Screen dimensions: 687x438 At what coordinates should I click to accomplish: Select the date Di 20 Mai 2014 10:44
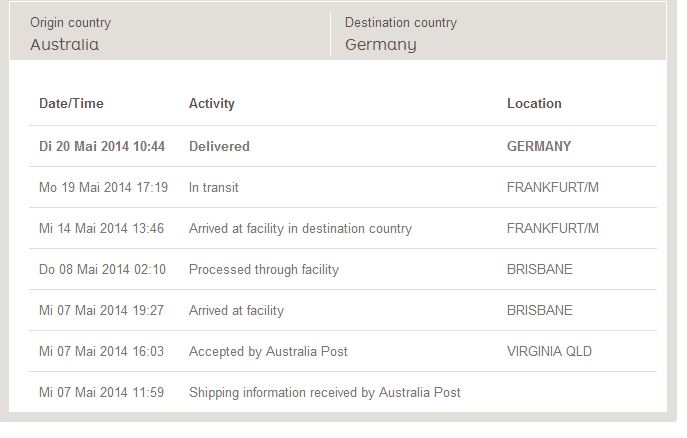click(102, 146)
